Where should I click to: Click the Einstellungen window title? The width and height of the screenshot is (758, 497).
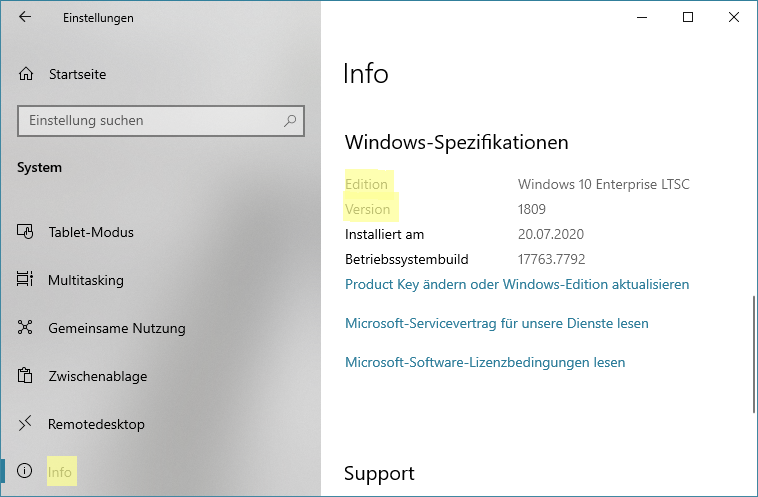[x=98, y=18]
